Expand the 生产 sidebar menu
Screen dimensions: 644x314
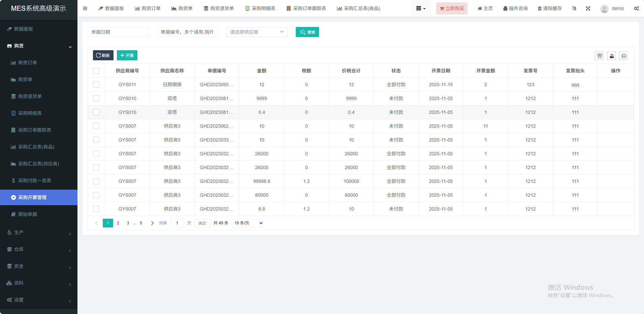click(x=39, y=232)
